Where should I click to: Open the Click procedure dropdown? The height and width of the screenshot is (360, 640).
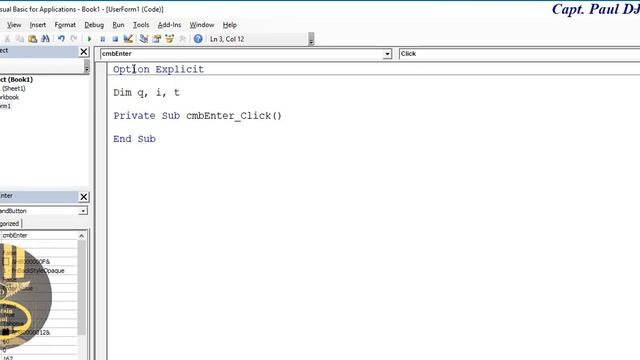[519, 54]
